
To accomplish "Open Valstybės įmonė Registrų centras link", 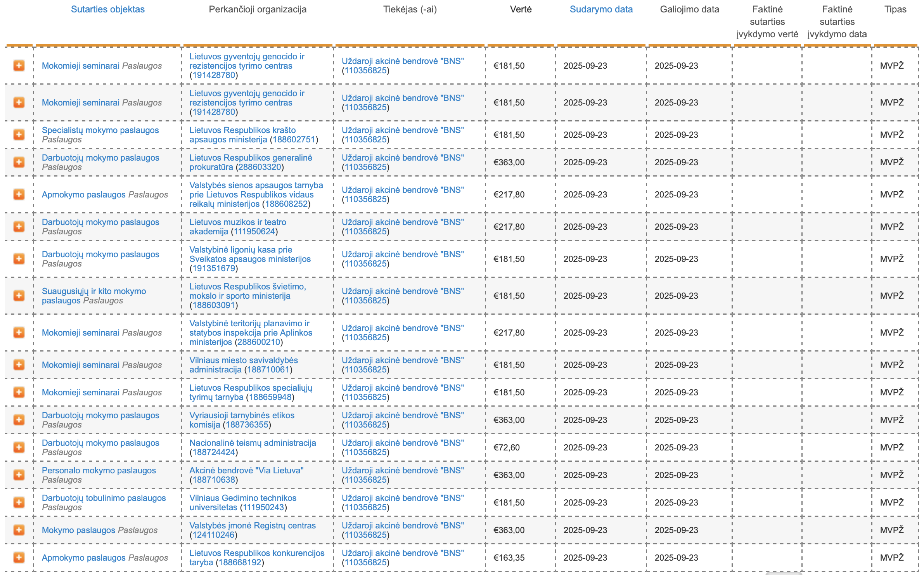I will 253,525.
